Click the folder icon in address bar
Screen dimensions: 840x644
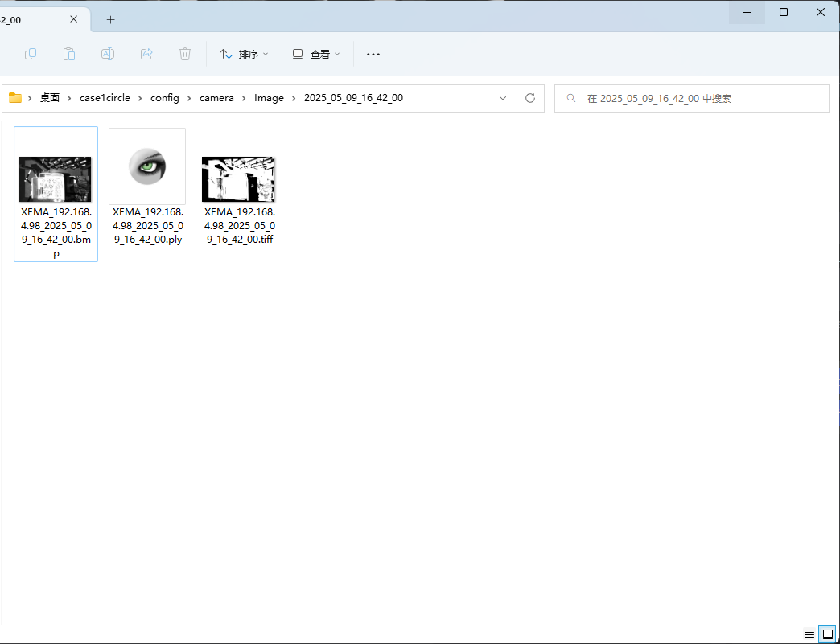[x=15, y=98]
